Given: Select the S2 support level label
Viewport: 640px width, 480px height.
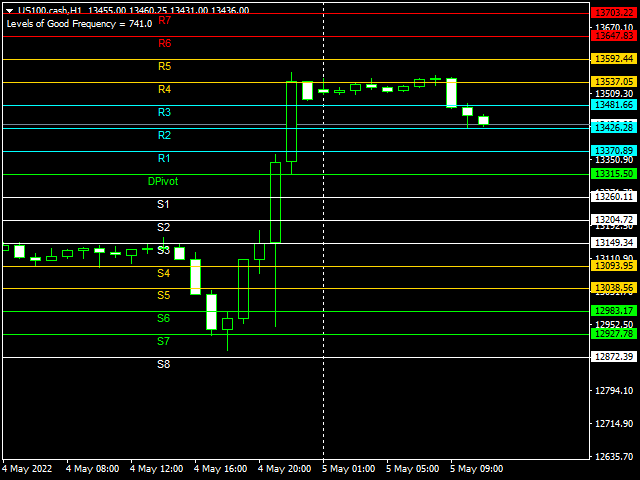Looking at the screenshot, I should point(163,227).
